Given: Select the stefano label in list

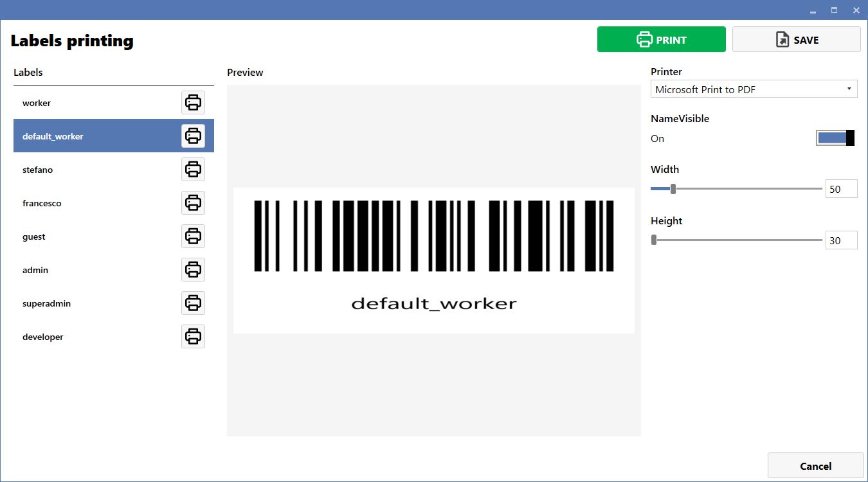Looking at the screenshot, I should click(114, 170).
